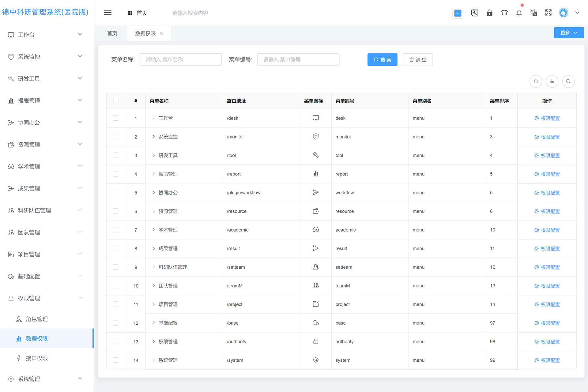Screen dimensions: 588x392
Task: Expand the 报表管理 table row
Action: (x=154, y=174)
